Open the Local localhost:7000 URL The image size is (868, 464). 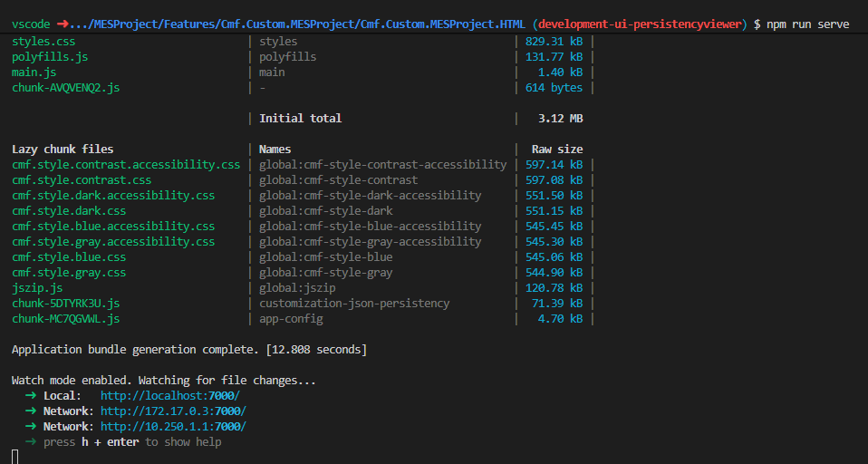(169, 396)
